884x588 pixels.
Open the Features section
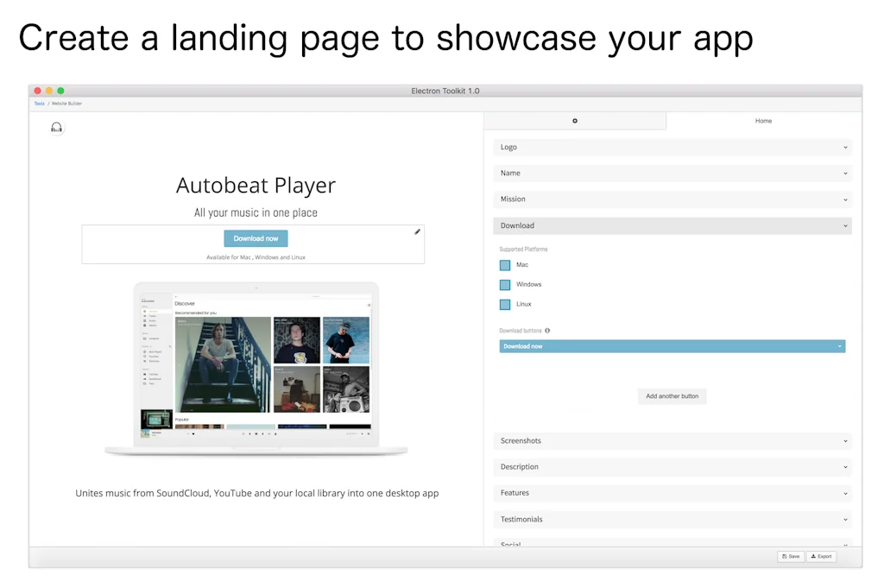[x=672, y=492]
